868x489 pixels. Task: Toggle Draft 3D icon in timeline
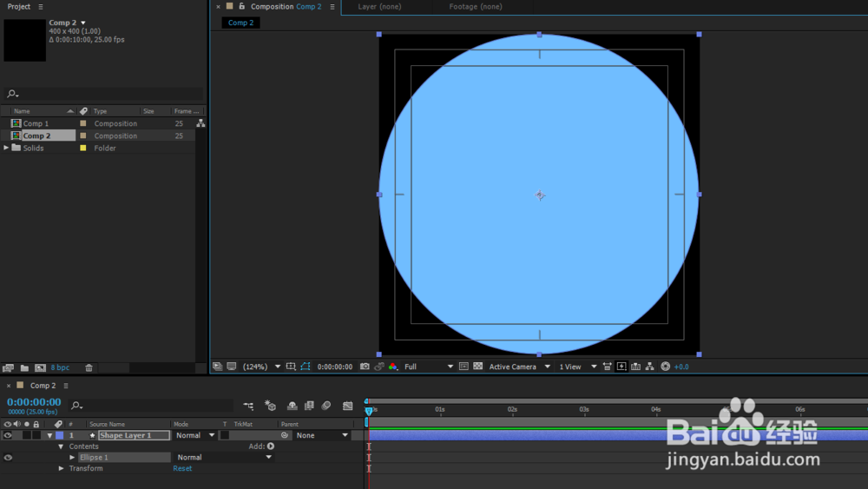(270, 406)
